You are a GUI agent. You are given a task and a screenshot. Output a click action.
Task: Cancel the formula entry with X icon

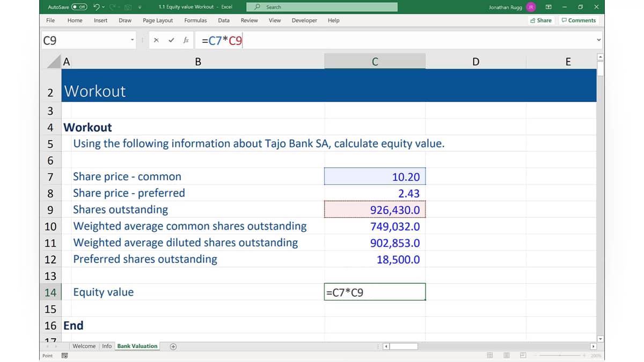tap(156, 40)
